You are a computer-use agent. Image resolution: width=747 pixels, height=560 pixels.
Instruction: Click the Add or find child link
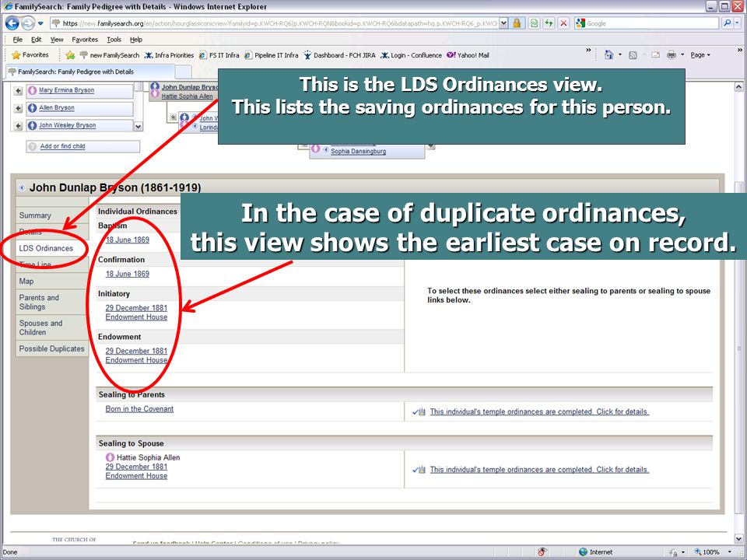click(x=62, y=146)
